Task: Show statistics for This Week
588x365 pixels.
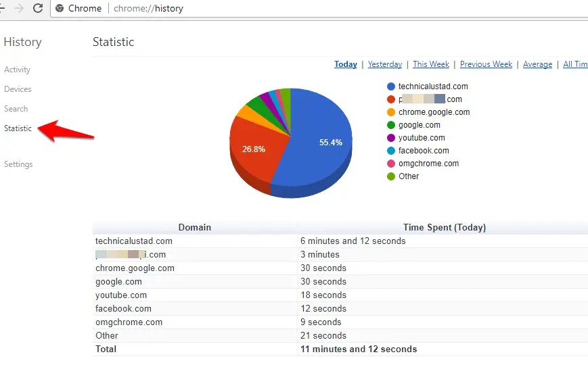Action: 431,64
